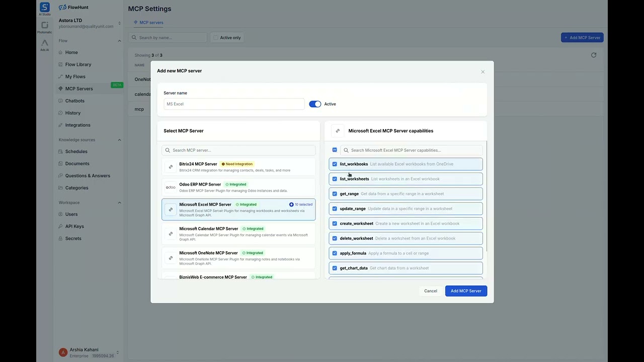This screenshot has height=362, width=644.
Task: Click capabilities panel link icon
Action: 338,131
